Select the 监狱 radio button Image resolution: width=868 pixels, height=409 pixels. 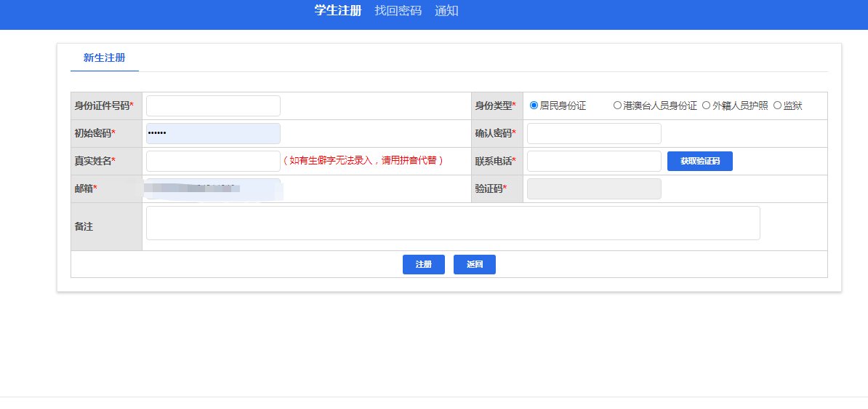coord(776,106)
